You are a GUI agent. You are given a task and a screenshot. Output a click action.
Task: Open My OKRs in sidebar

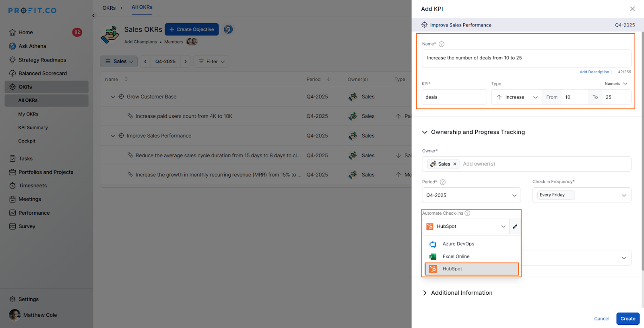click(x=28, y=114)
